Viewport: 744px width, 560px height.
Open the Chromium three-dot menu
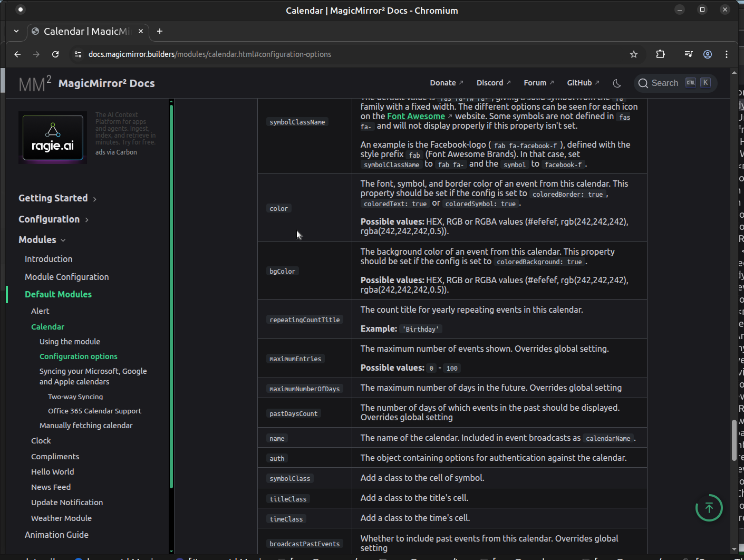(727, 54)
